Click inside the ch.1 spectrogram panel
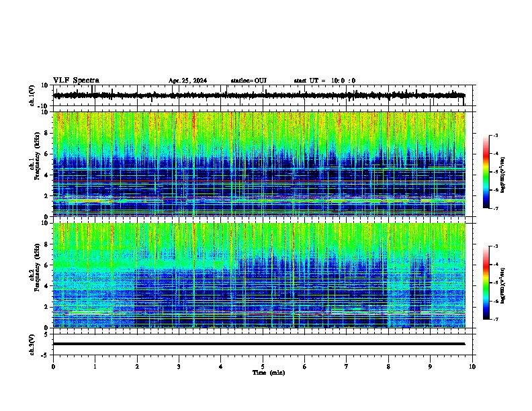 coord(259,164)
